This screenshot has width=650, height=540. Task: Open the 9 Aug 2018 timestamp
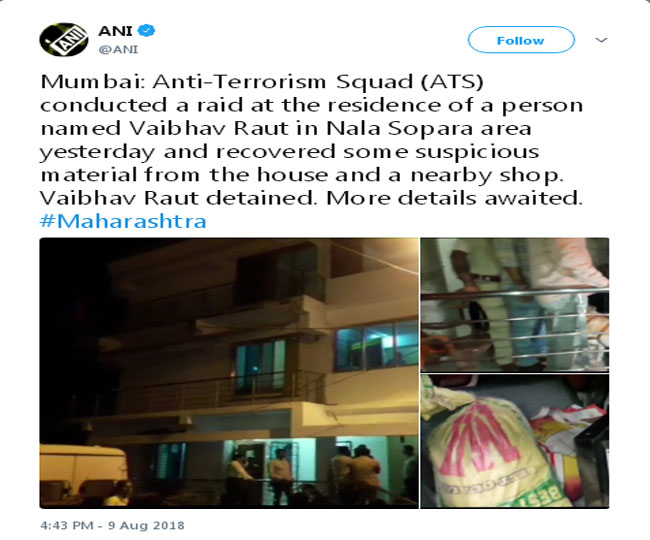[x=146, y=525]
